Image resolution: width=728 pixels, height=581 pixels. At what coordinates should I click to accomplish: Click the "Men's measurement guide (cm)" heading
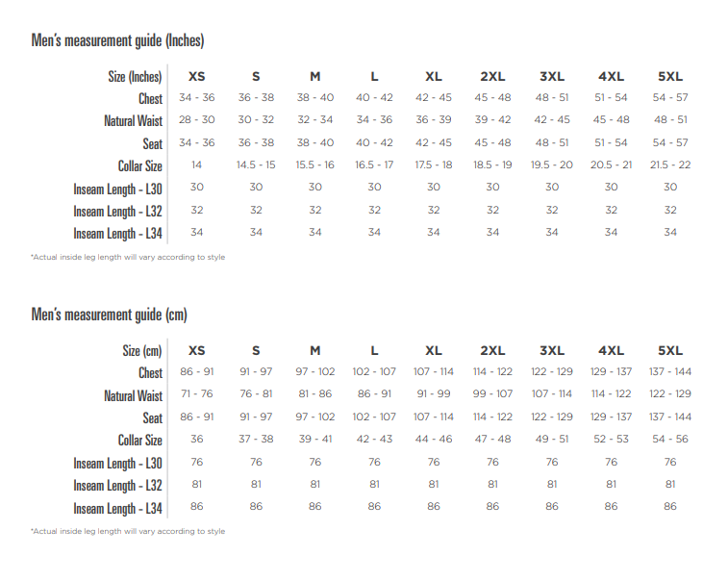coord(109,315)
